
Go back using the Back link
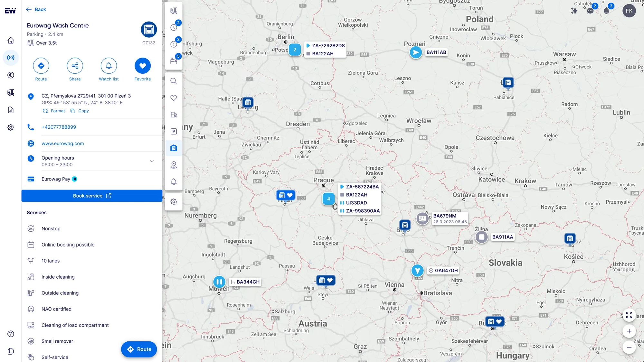coord(36,9)
